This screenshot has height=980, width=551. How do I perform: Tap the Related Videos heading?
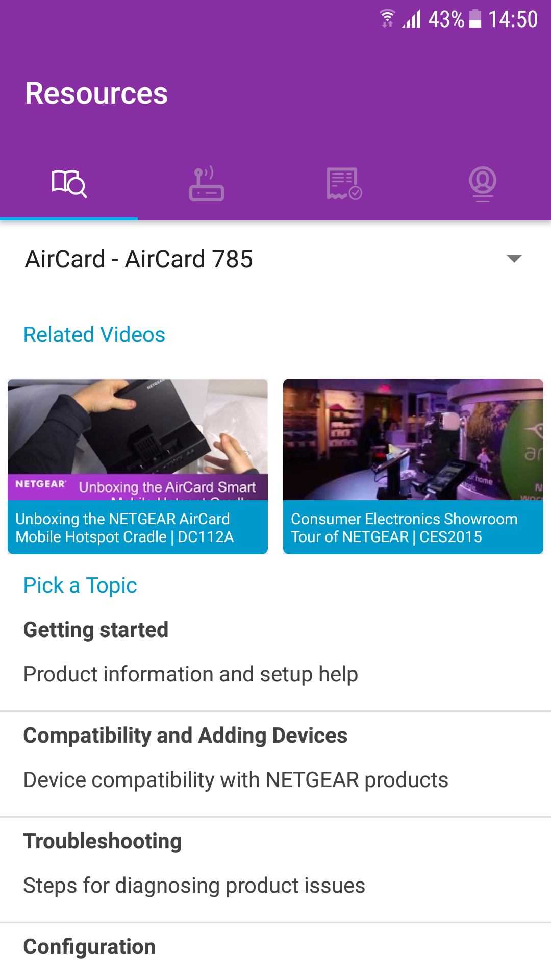[94, 335]
